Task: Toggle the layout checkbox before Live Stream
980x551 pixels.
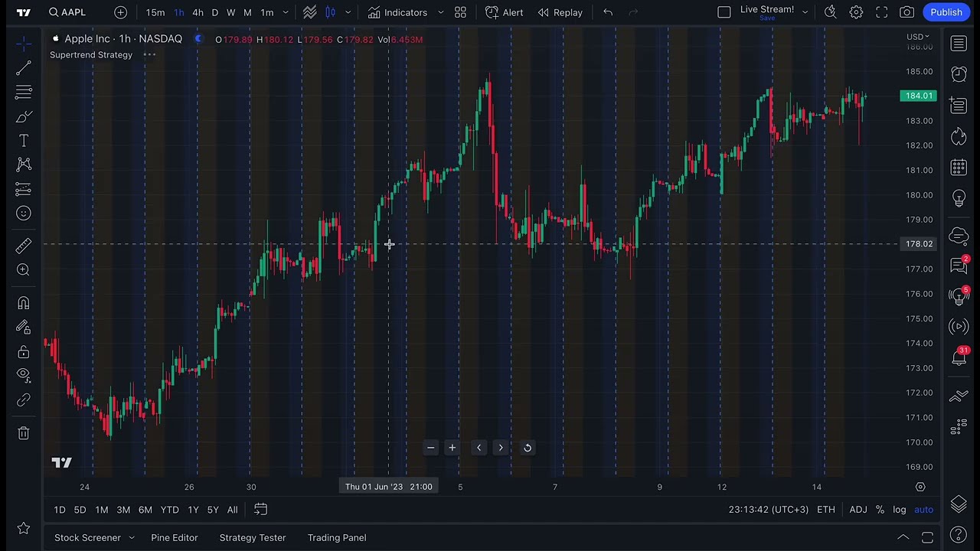Action: [x=724, y=12]
